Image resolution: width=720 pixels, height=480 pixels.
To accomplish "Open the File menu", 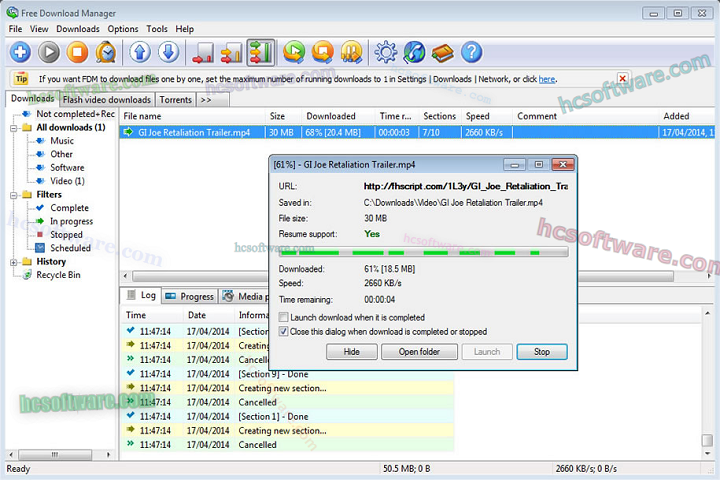I will [15, 29].
